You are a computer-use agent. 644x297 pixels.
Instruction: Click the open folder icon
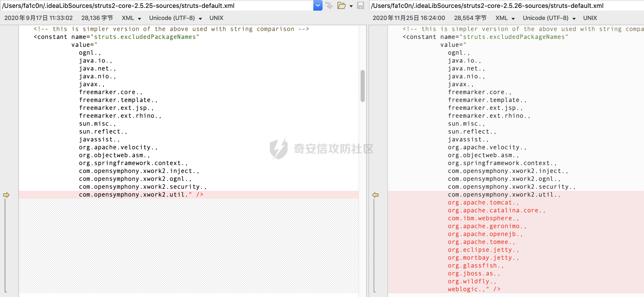341,6
